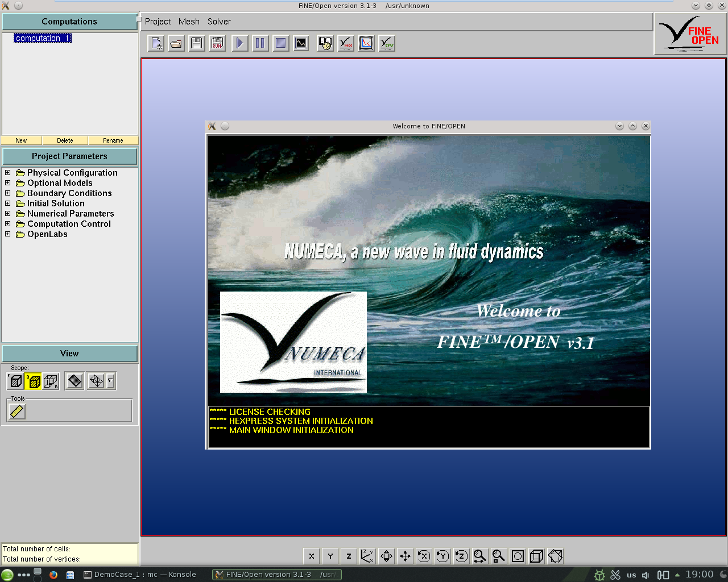Click the FINE/Open taskbar window entry
The width and height of the screenshot is (728, 582).
(x=277, y=575)
